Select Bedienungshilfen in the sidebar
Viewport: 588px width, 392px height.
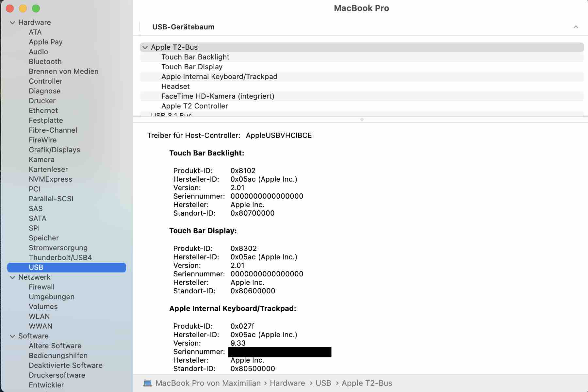point(58,355)
